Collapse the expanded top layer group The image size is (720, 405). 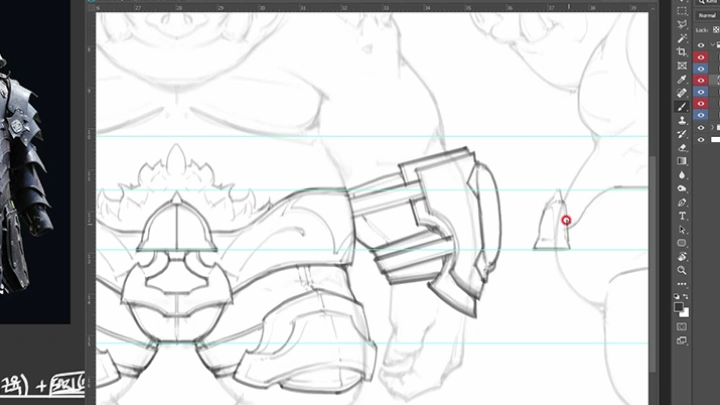(x=713, y=45)
